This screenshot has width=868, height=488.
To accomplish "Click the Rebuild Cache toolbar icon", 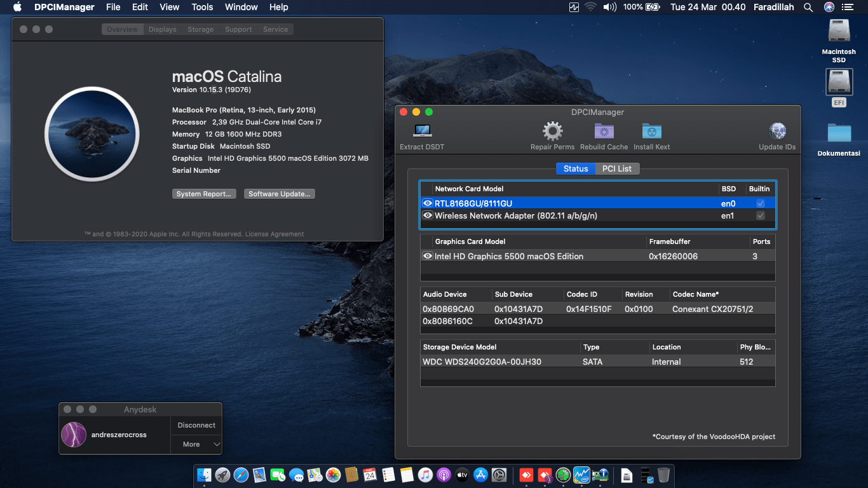I will pyautogui.click(x=604, y=132).
